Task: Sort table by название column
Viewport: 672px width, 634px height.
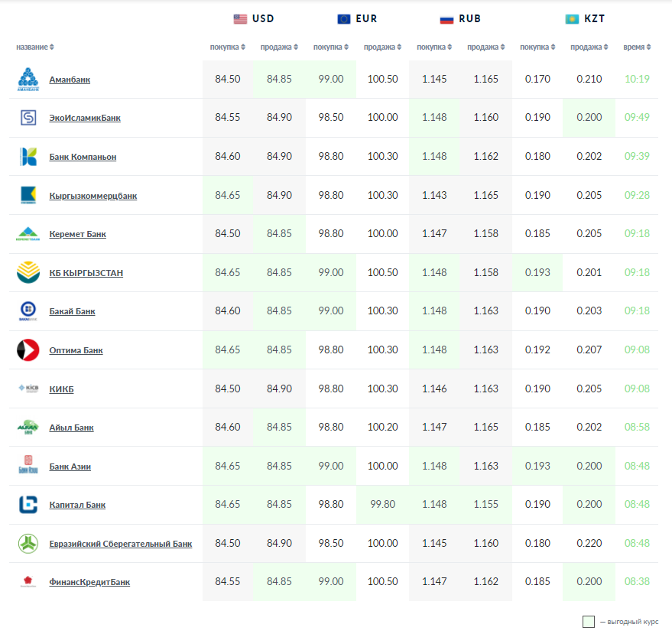Action: [x=35, y=47]
